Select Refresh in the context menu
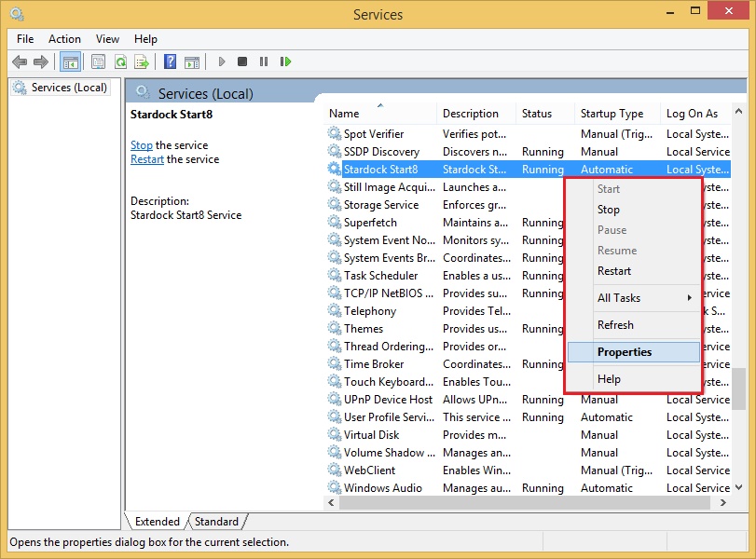 [615, 324]
